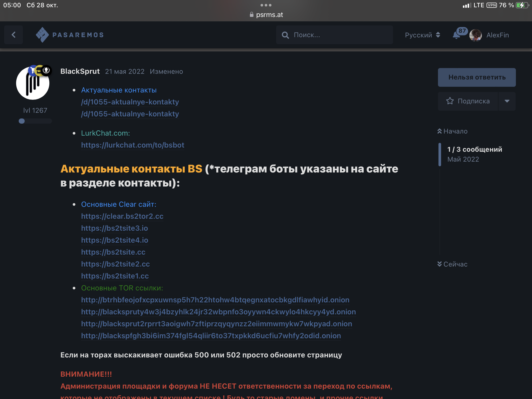
Task: Click the search magnifier icon
Action: pos(285,35)
